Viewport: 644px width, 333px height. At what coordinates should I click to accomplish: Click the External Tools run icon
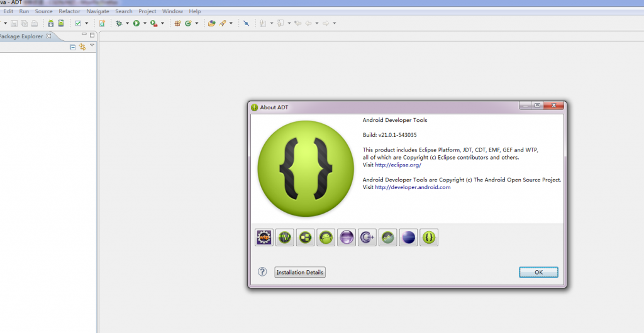tap(154, 23)
